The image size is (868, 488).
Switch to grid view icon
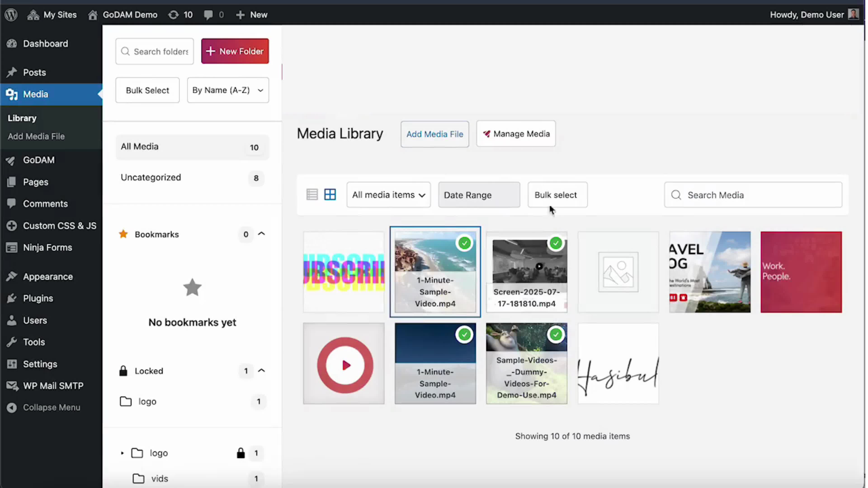tap(330, 195)
